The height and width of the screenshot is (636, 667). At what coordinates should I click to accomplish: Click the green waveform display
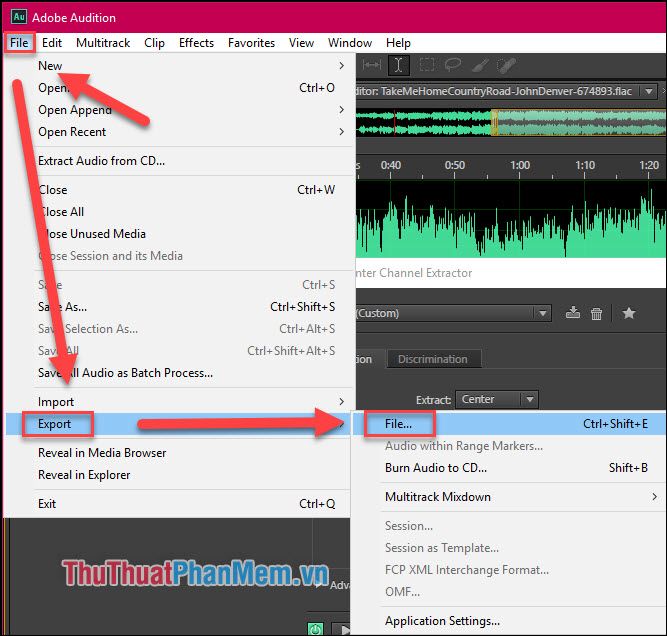511,220
